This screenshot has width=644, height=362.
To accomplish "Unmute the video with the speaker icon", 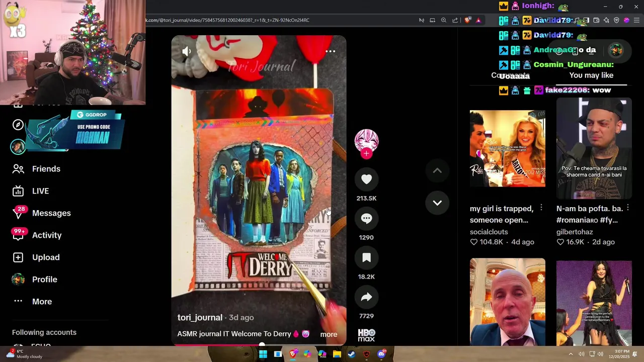I will pos(187,51).
